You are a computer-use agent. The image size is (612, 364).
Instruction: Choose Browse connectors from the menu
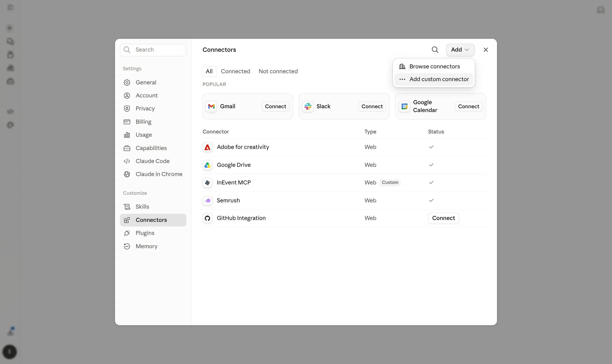pyautogui.click(x=433, y=66)
